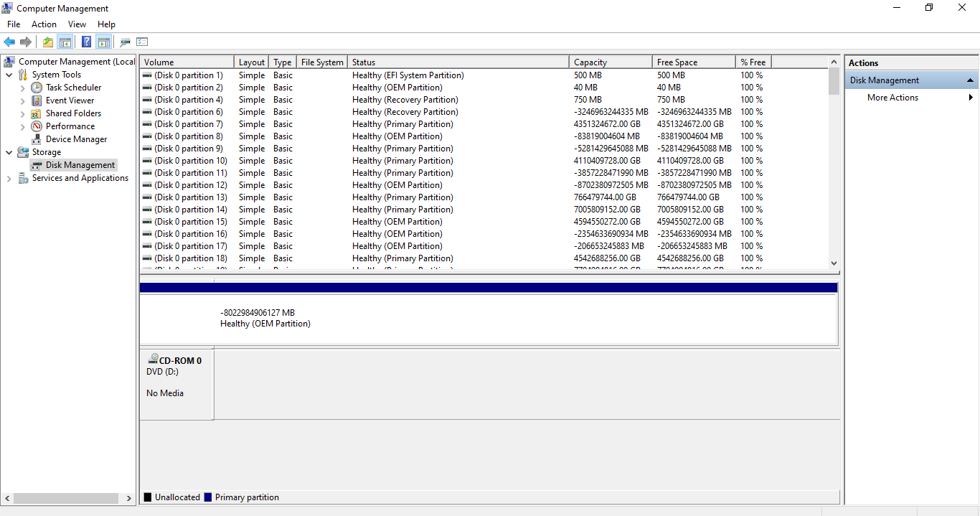Select the Device Manager icon
The height and width of the screenshot is (516, 980).
[37, 139]
